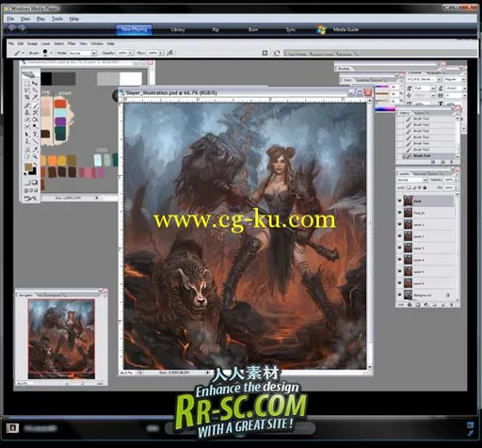Hide the Background layer eye icon

[399, 295]
